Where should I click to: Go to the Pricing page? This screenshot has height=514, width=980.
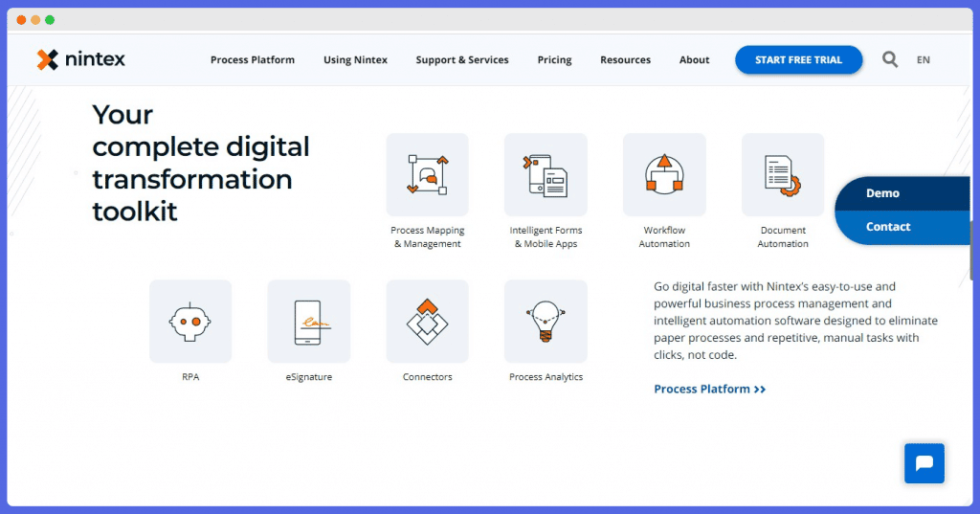[554, 60]
